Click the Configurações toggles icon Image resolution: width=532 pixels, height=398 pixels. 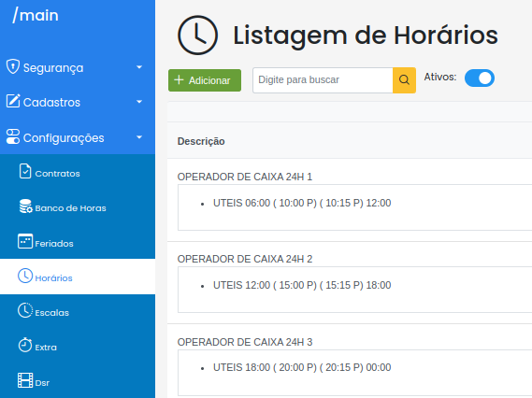pyautogui.click(x=13, y=136)
